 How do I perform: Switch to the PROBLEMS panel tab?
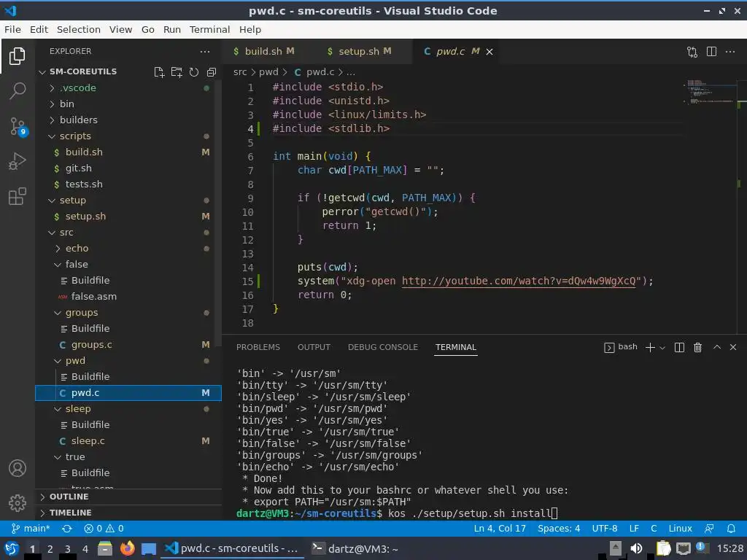[x=258, y=347]
